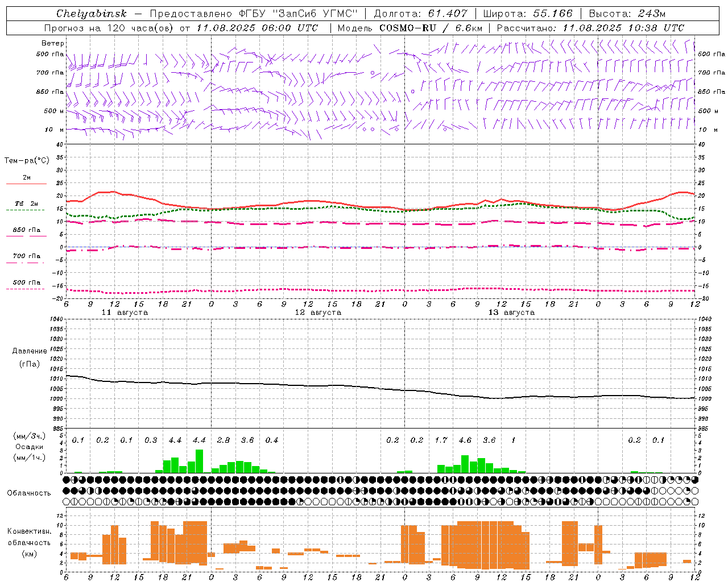The width and height of the screenshot is (728, 582).
Task: Click the "(км)" unit under convective cloud label
Action: pos(29,554)
